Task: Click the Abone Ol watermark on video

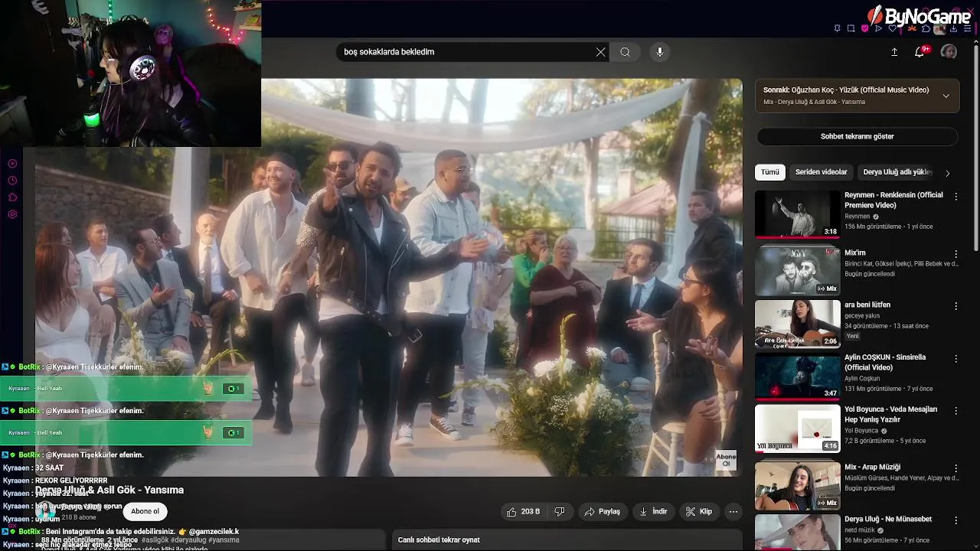Action: 726,460
